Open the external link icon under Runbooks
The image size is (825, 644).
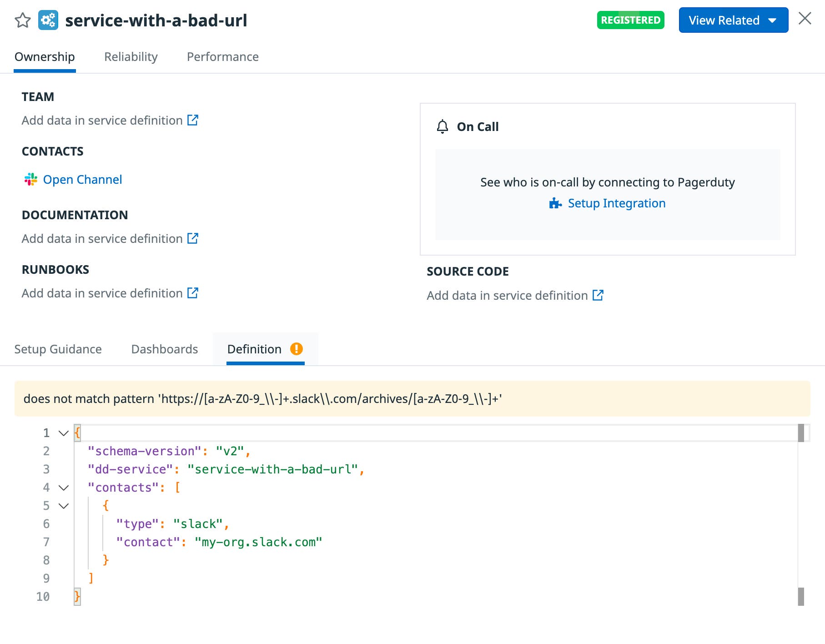pos(193,293)
